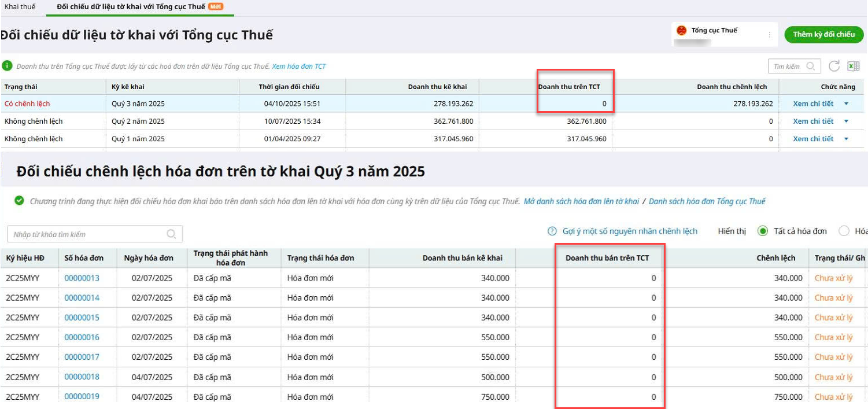Click the green info icon above the table
This screenshot has width=868, height=409.
pos(7,66)
